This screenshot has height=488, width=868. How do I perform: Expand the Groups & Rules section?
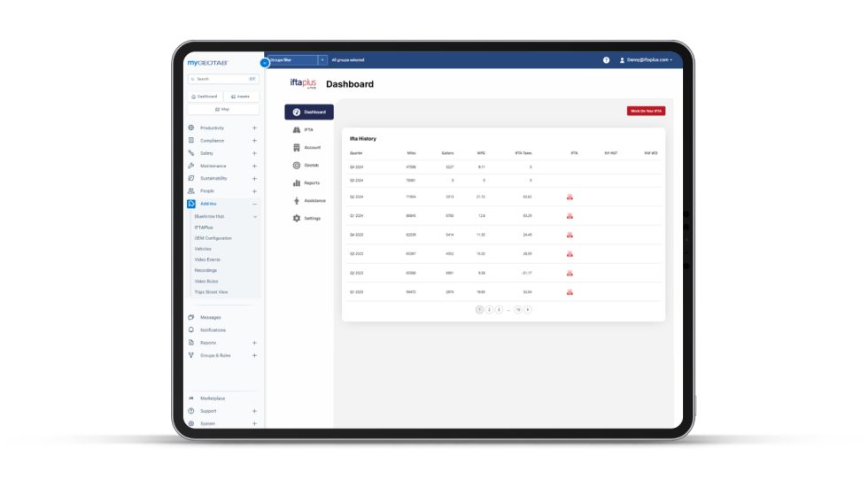(x=254, y=355)
